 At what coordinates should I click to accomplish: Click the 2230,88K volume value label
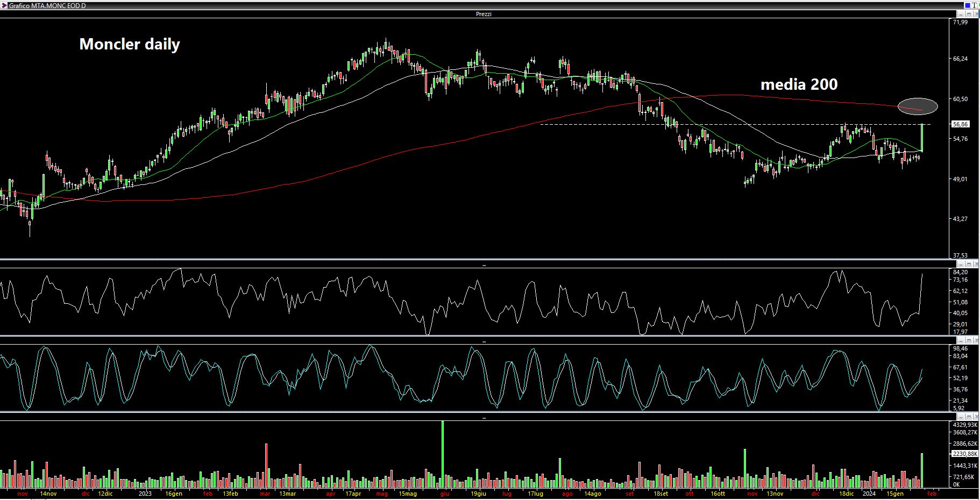pos(964,454)
